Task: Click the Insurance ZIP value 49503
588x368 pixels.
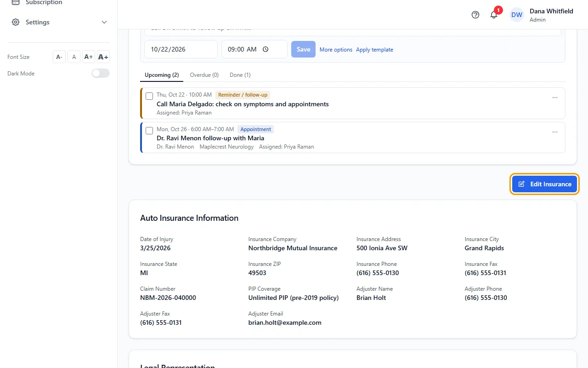Action: [x=257, y=273]
